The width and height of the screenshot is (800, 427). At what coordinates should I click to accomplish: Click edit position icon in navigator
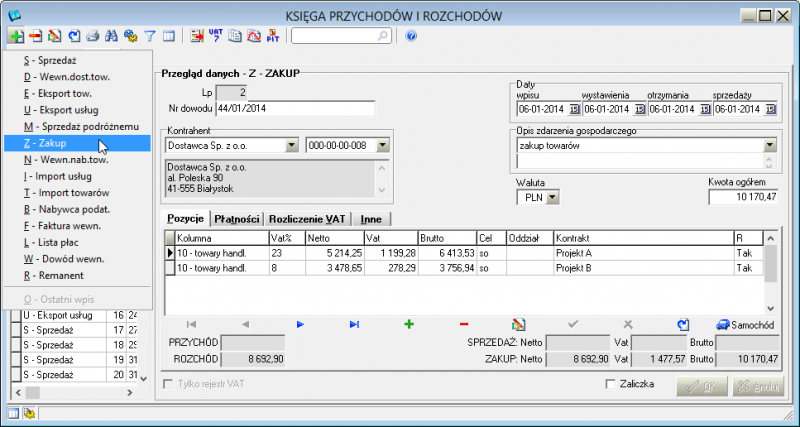coord(518,324)
